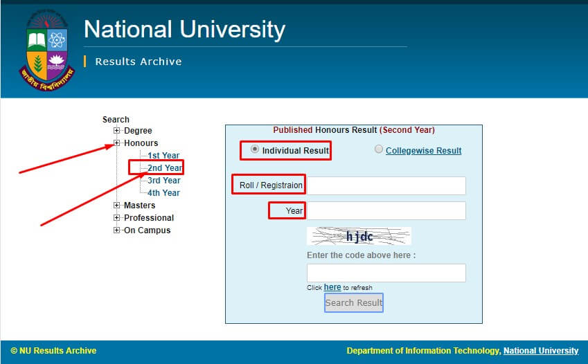Focus the Roll / Registration input field
Screen dimensions: 588x364
[386, 185]
